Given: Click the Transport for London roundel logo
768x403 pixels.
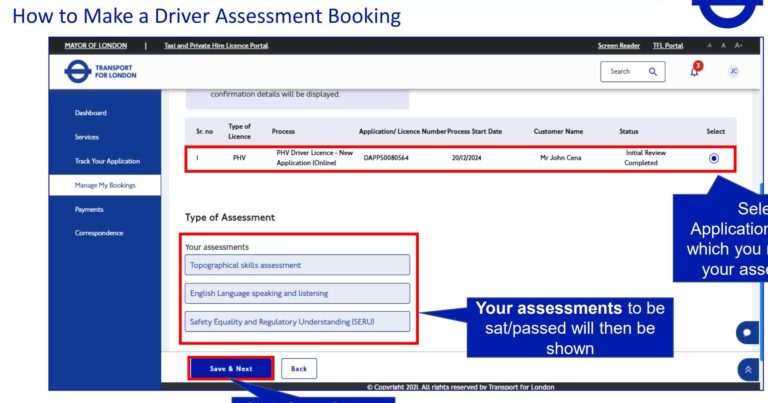Looking at the screenshot, I should click(x=78, y=71).
